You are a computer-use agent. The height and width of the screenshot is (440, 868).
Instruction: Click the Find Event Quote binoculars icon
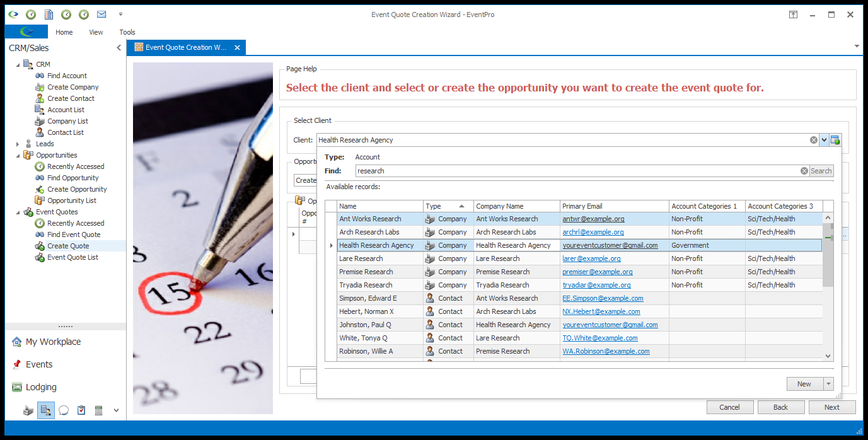(40, 234)
